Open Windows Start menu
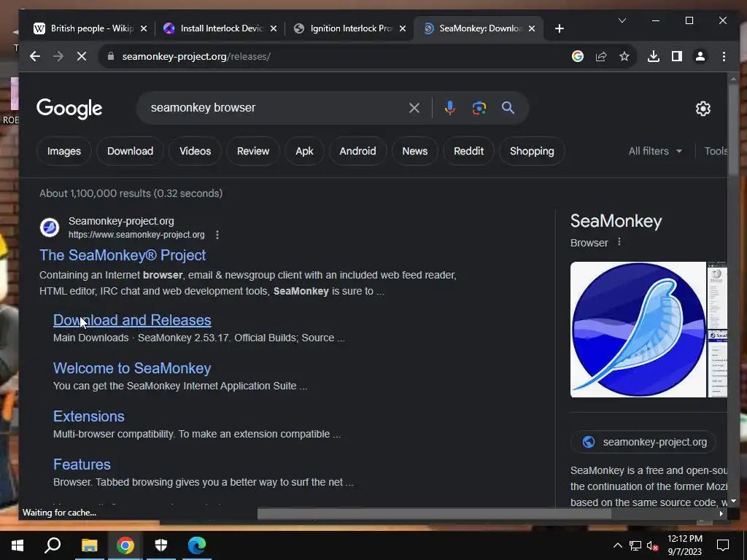 click(18, 545)
